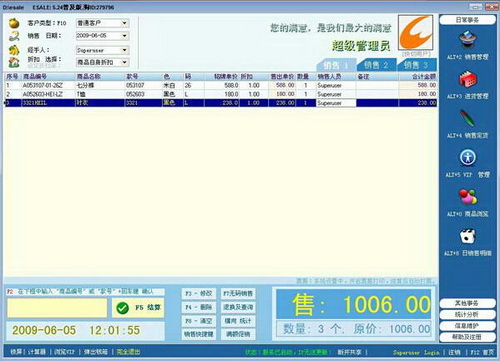
Task: Switch to the 销售 1 tab
Action: tap(336, 65)
